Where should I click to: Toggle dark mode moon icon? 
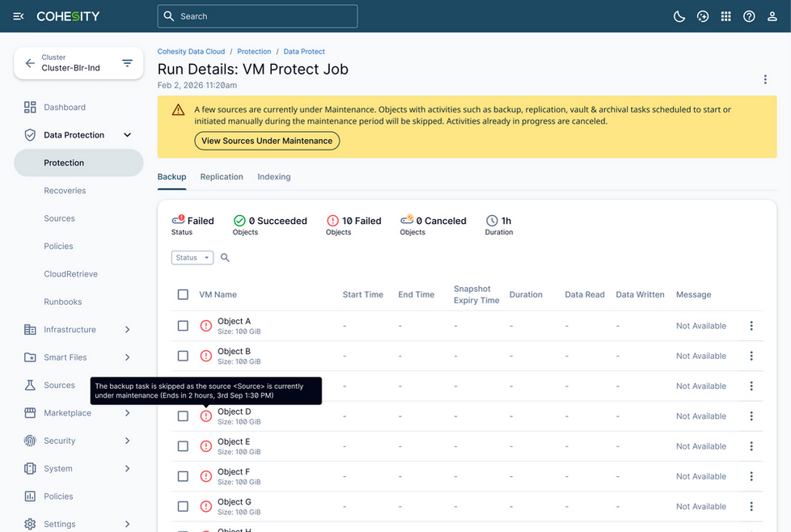[x=679, y=16]
